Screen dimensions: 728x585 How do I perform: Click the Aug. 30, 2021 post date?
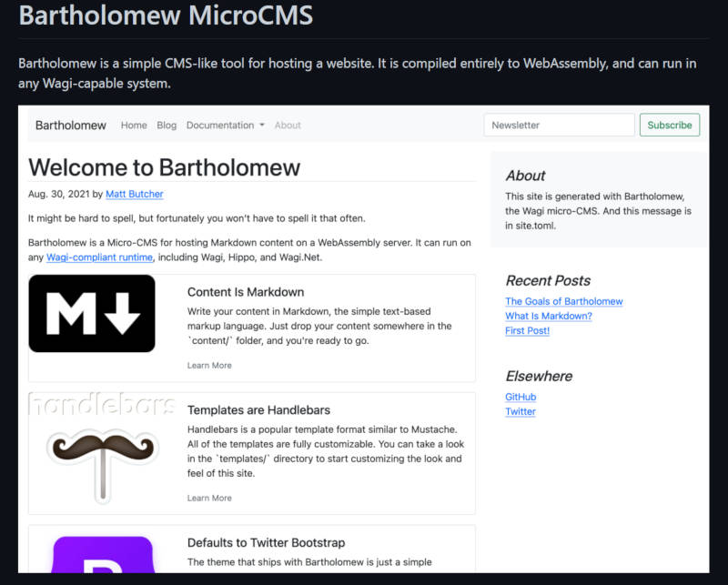(x=58, y=194)
